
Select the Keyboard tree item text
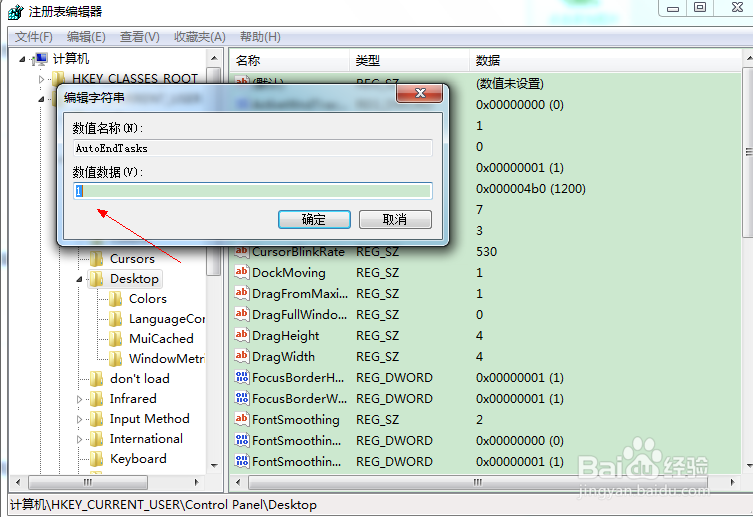coord(138,459)
